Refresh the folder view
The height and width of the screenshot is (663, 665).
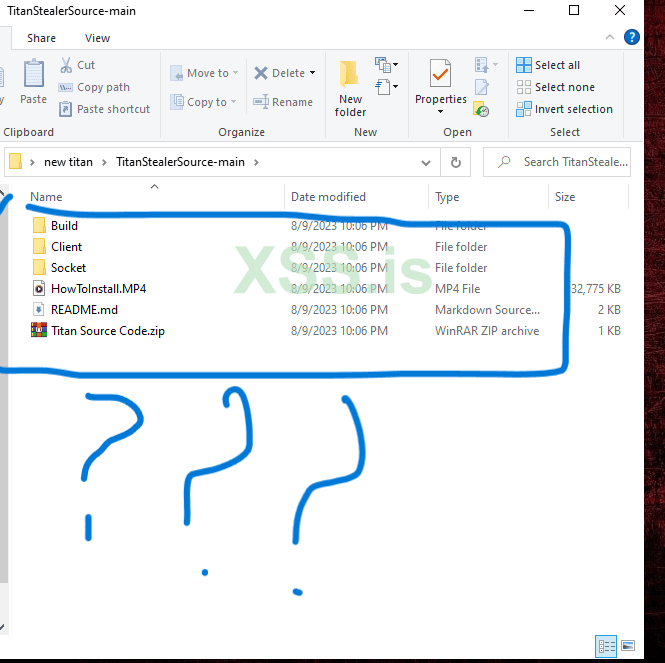[x=455, y=162]
